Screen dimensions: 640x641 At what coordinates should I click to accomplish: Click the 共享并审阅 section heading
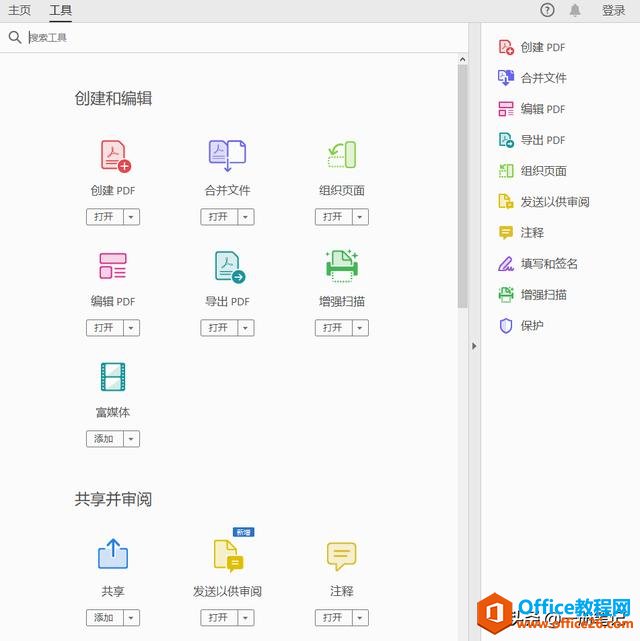pyautogui.click(x=113, y=499)
